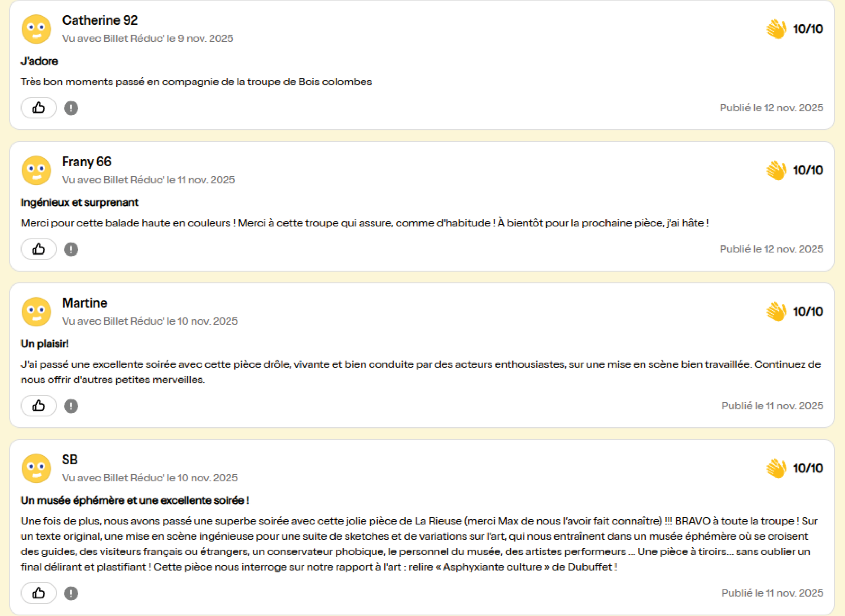845x616 pixels.
Task: Click Martine's smiley avatar
Action: coord(36,312)
